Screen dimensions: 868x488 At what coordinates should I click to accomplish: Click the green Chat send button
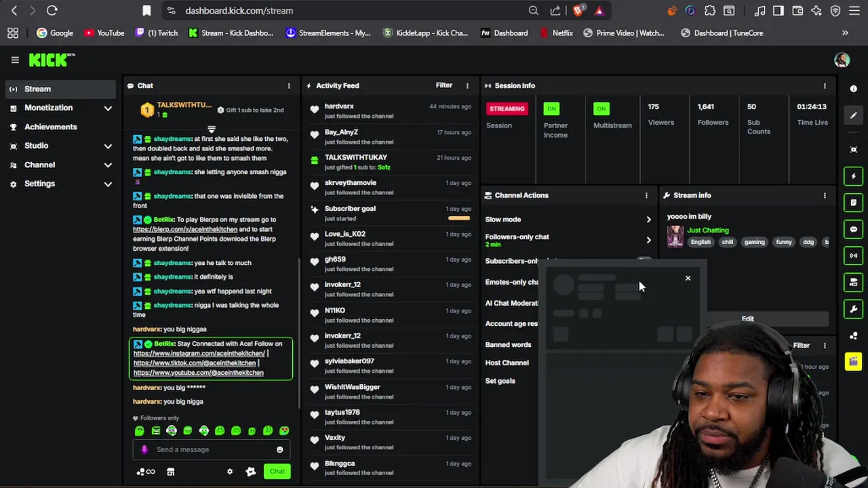coord(277,472)
